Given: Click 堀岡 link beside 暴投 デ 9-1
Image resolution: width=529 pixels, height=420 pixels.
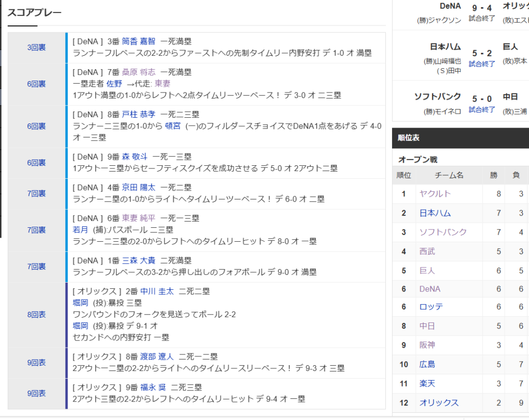Looking at the screenshot, I should 80,325.
